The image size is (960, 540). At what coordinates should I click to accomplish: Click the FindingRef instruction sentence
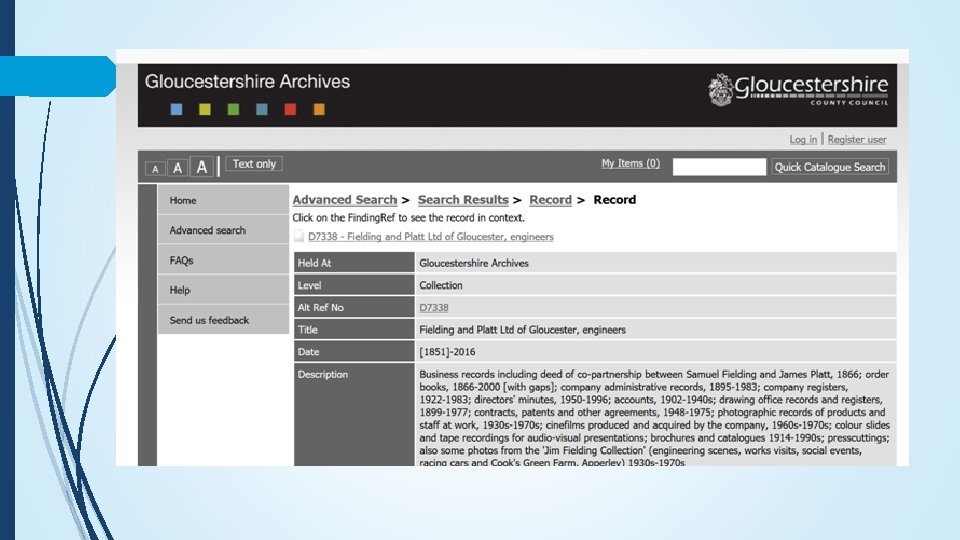(x=408, y=218)
